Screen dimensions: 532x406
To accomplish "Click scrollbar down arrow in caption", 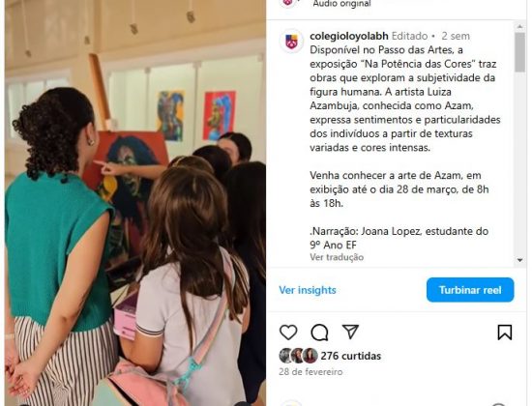I will (519, 260).
